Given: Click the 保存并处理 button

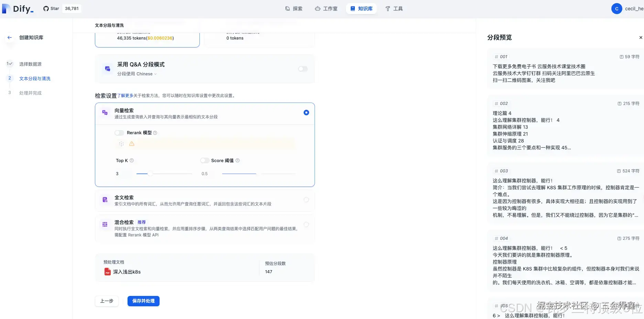Looking at the screenshot, I should pos(143,301).
